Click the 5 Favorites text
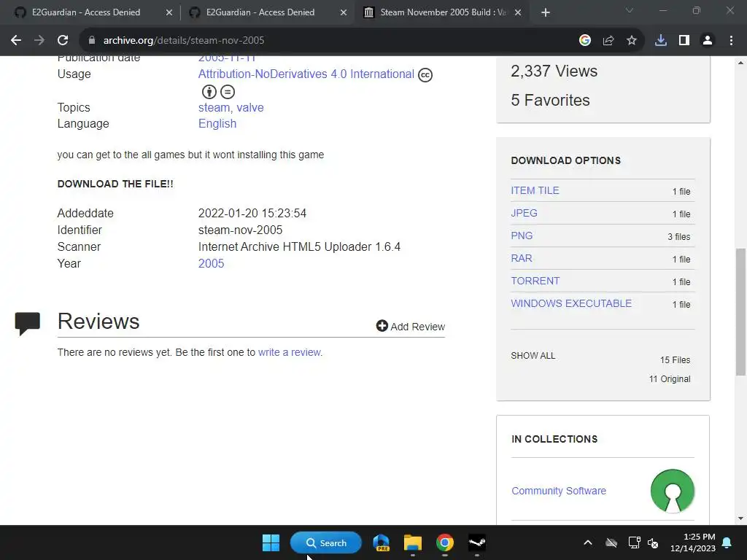The width and height of the screenshot is (747, 560). 550,100
